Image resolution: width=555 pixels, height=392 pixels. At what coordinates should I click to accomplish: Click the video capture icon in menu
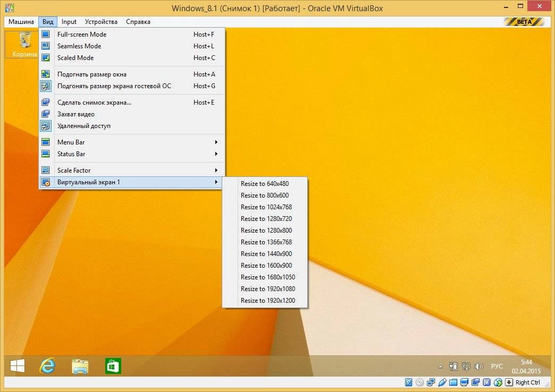[46, 114]
